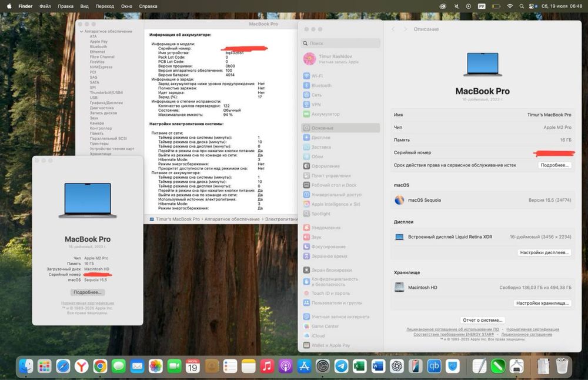Select Bluetooth in Settings sidebar
Image resolution: width=588 pixels, height=380 pixels.
341,85
